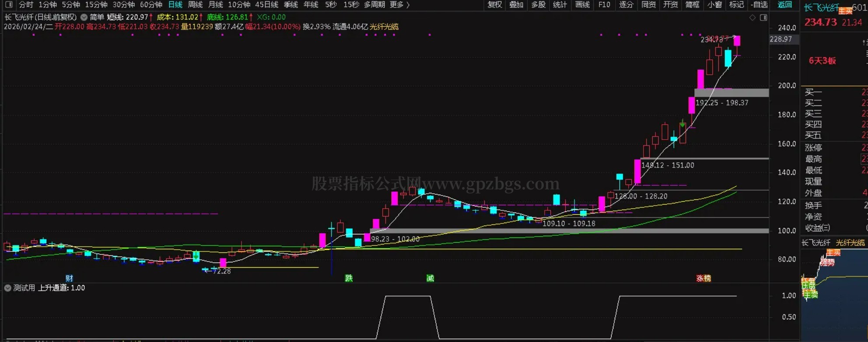Click the gray 192.25 - 198.37 gap zone
The height and width of the screenshot is (342, 868).
point(731,93)
